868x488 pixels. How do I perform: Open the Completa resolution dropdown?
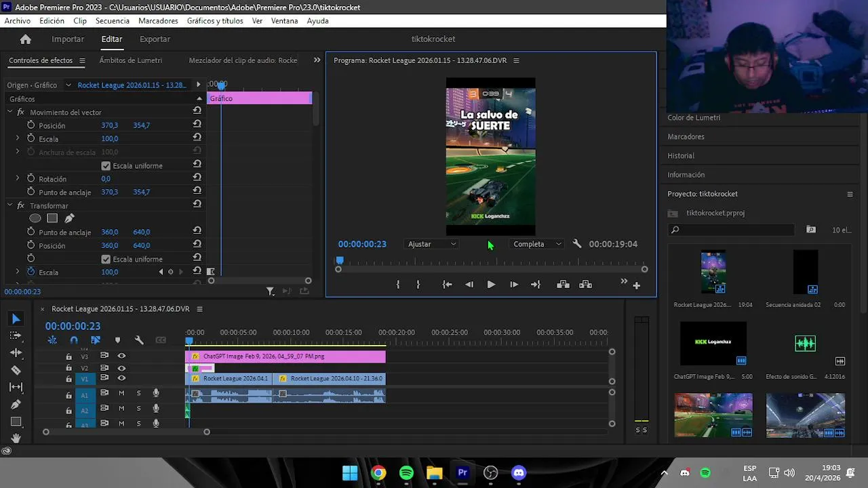(537, 244)
